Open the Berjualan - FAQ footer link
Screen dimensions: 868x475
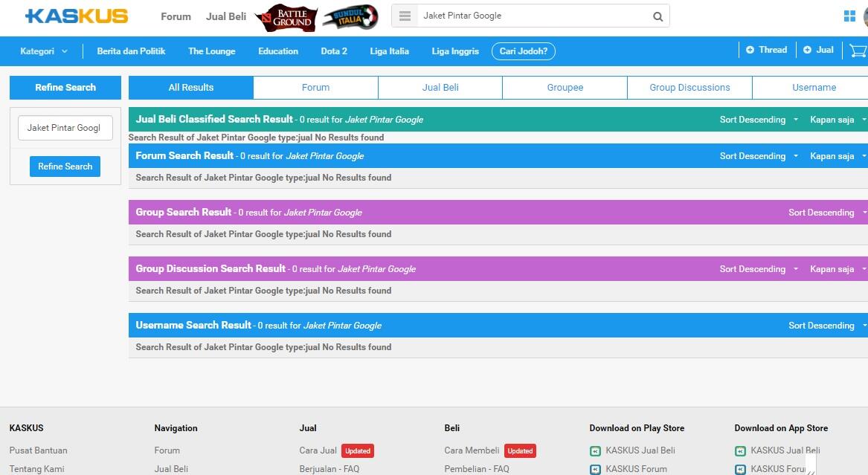[x=329, y=469]
